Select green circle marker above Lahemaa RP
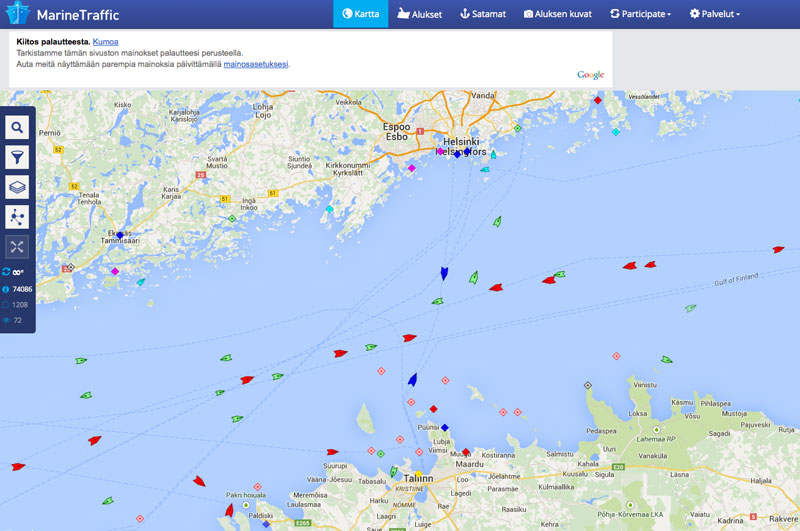800x531 pixels. point(657,430)
